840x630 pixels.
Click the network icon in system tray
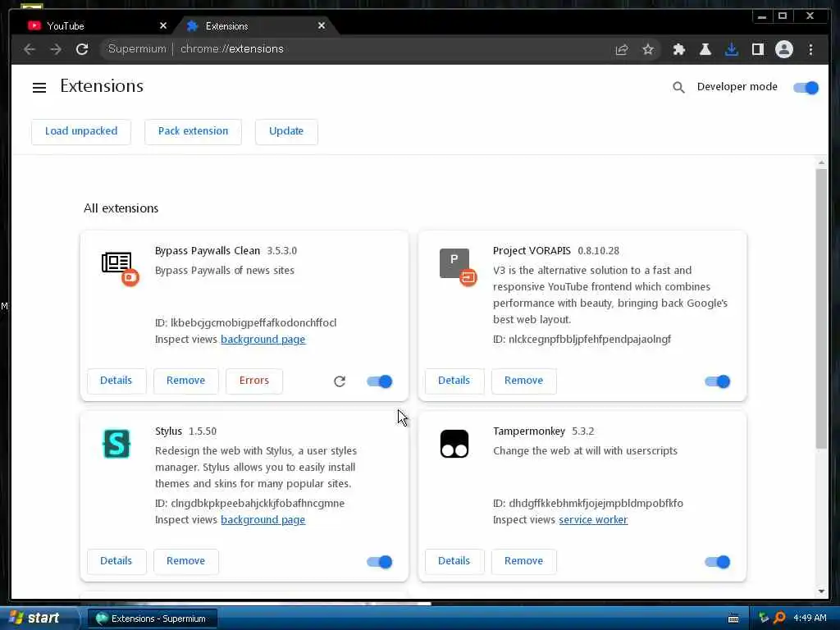pyautogui.click(x=764, y=618)
